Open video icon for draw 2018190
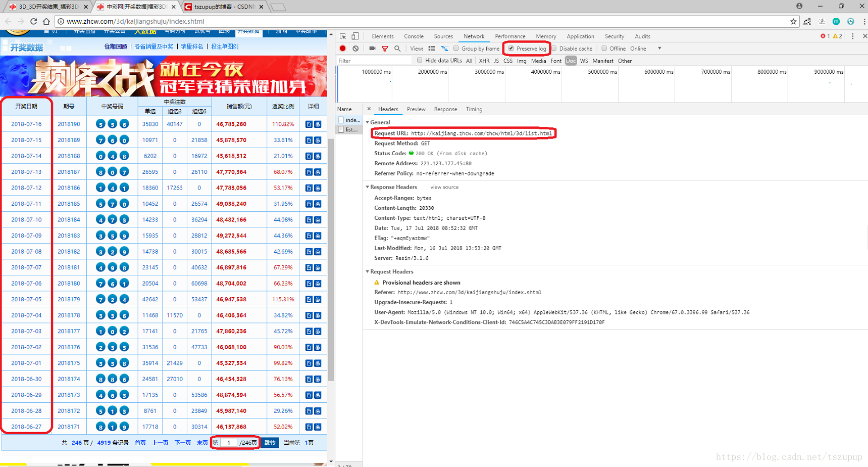The width and height of the screenshot is (868, 467). click(x=318, y=124)
